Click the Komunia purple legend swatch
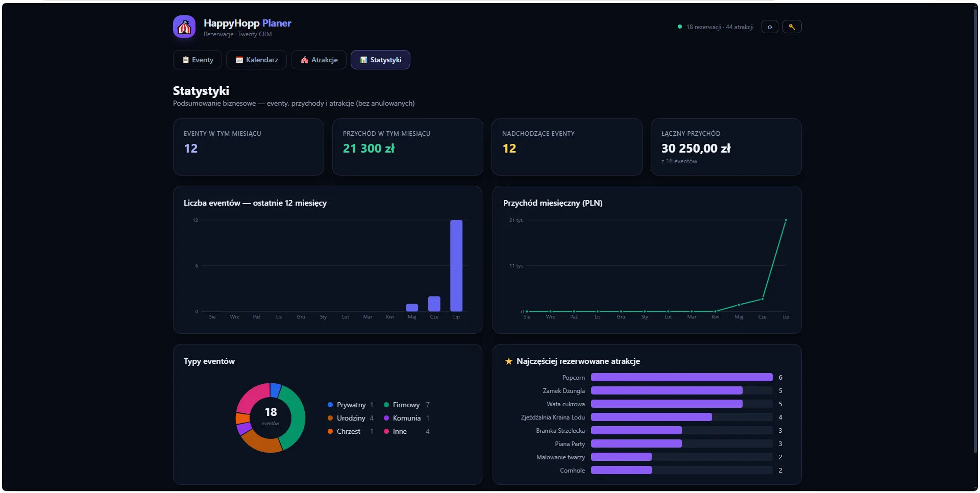980x493 pixels. click(386, 418)
